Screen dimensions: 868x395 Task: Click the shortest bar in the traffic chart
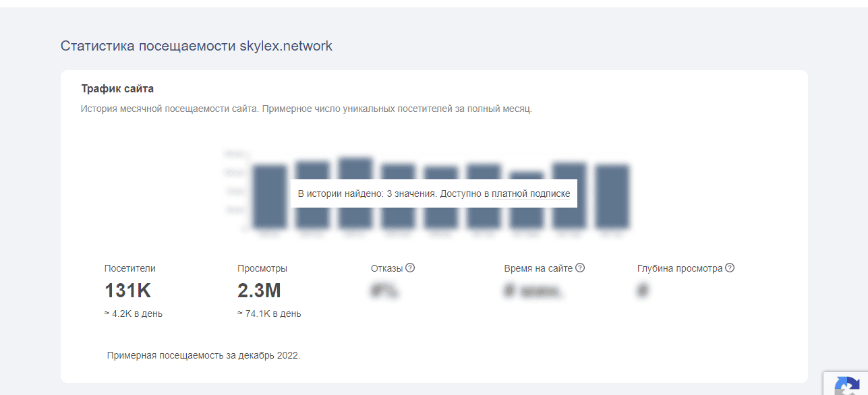527,216
